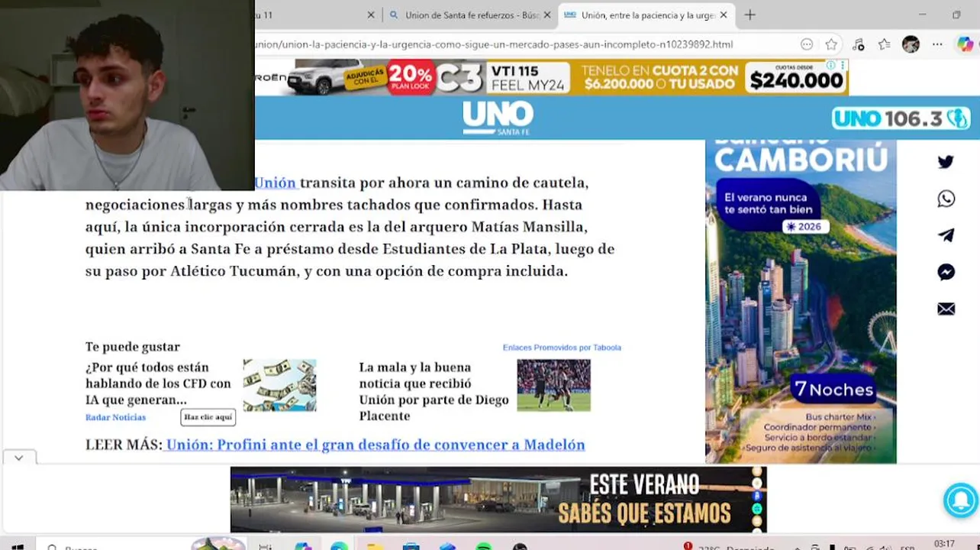Image resolution: width=980 pixels, height=550 pixels.
Task: Click the browser address bar URL
Action: click(x=494, y=44)
